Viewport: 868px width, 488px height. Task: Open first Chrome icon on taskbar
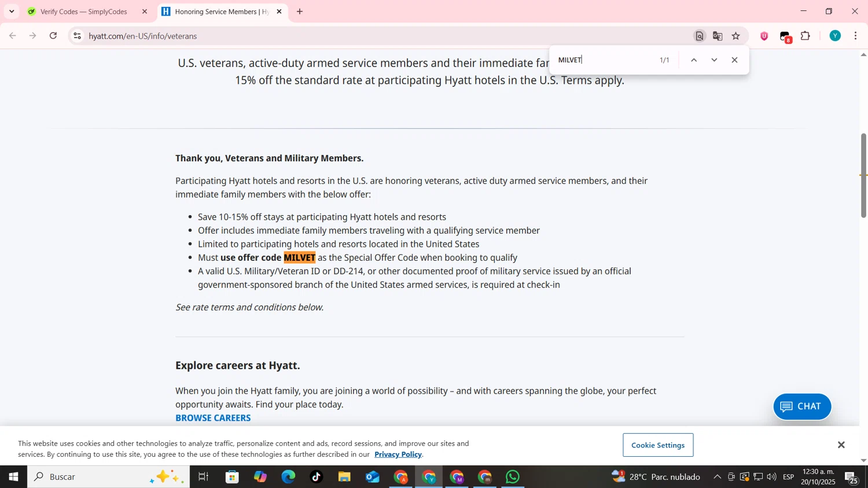coord(401,477)
